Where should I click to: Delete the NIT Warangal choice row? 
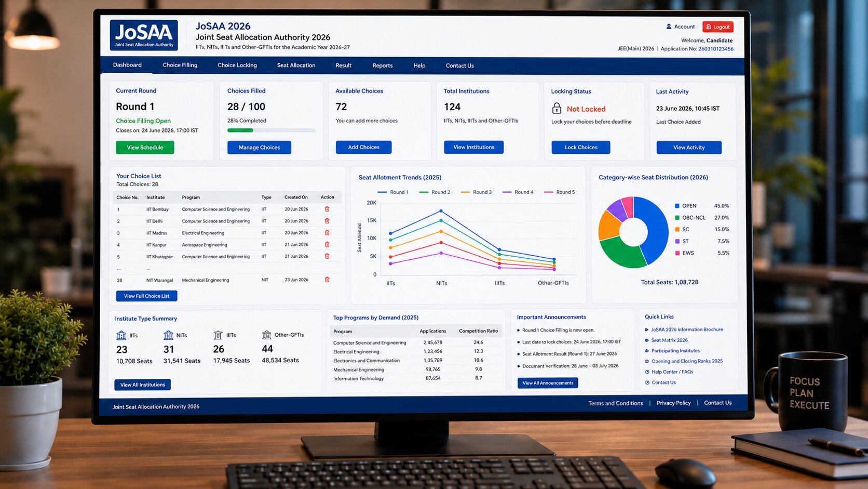click(x=327, y=280)
